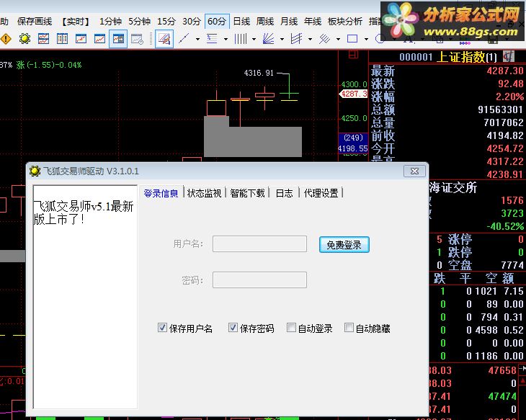This screenshot has width=526, height=420.
Task: Switch chart to 30分 period
Action: (192, 22)
